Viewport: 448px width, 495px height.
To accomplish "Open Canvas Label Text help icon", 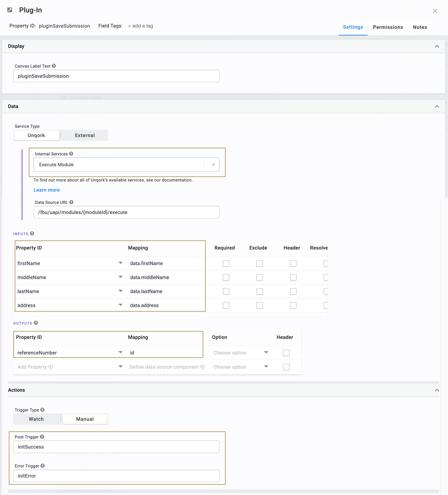I will (x=54, y=66).
